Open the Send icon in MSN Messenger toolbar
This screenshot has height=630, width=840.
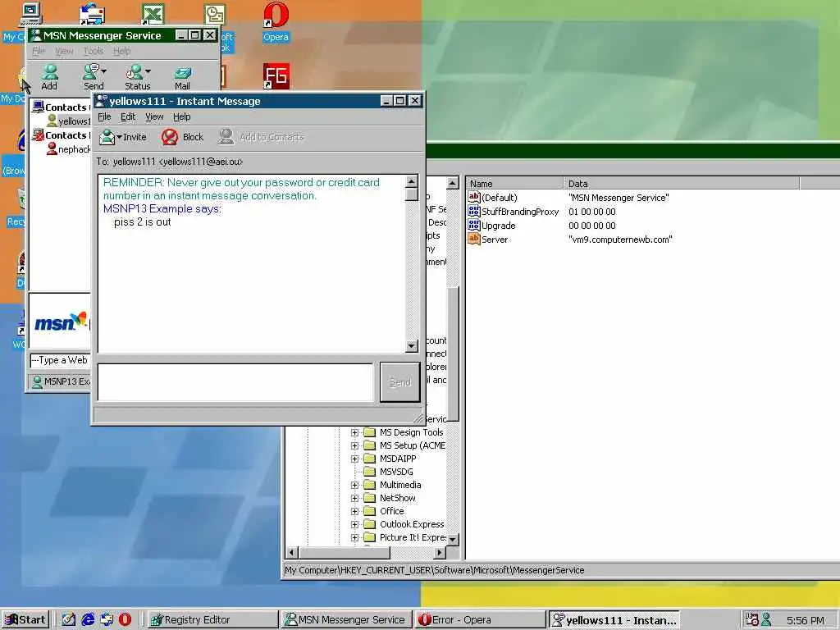point(94,77)
